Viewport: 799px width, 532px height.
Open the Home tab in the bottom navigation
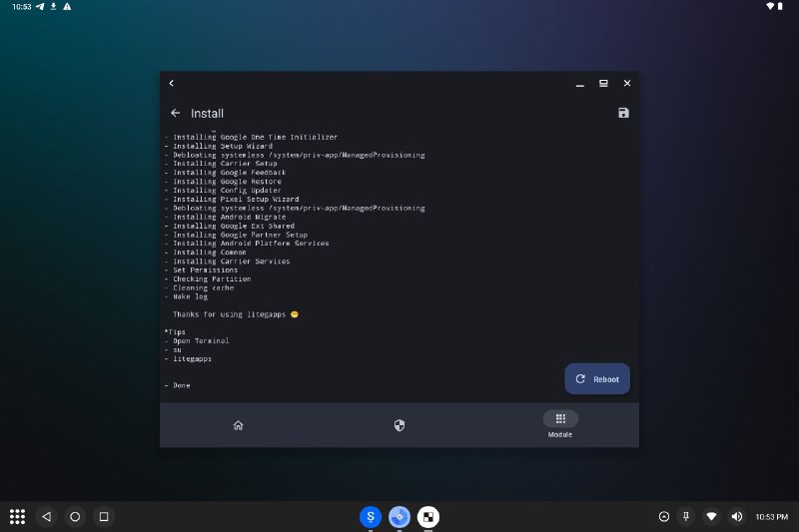[238, 425]
